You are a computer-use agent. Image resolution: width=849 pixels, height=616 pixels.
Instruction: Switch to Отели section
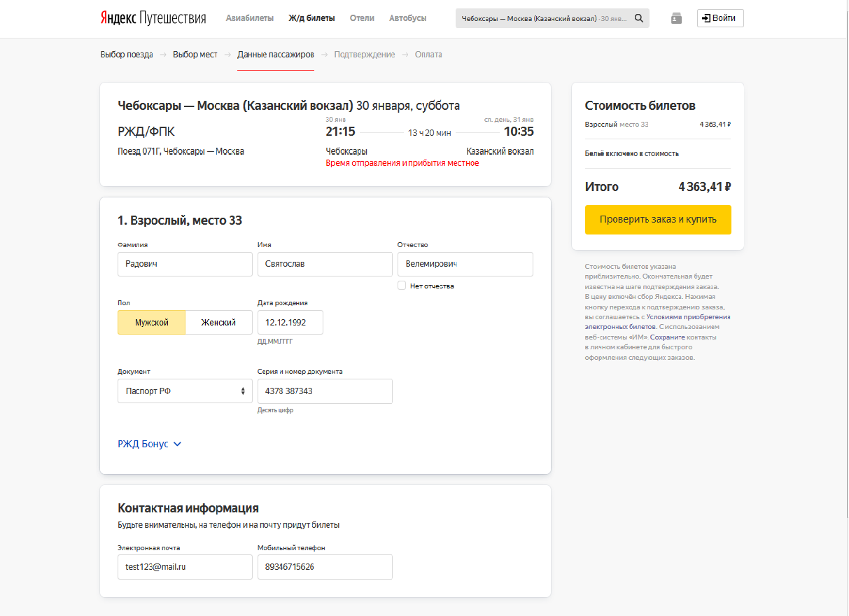tap(362, 18)
